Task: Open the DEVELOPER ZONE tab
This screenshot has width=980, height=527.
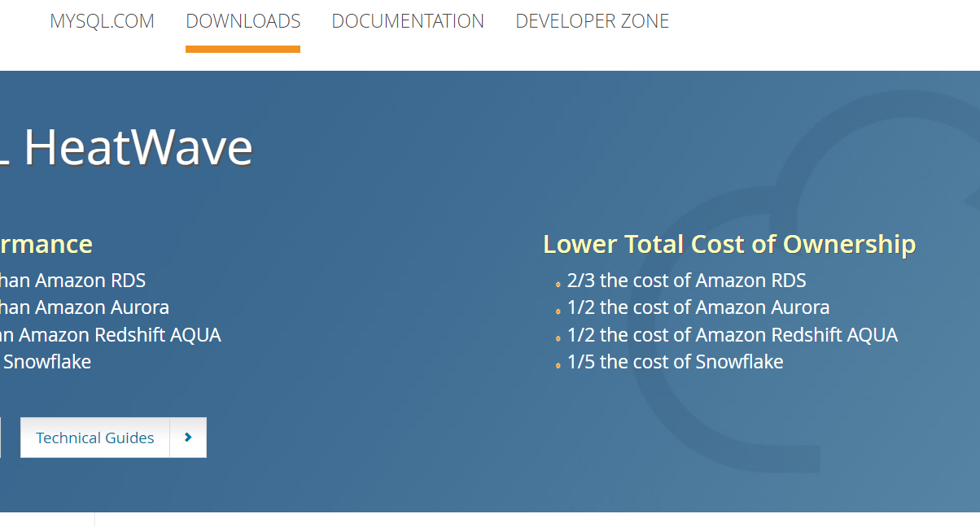Action: point(593,21)
